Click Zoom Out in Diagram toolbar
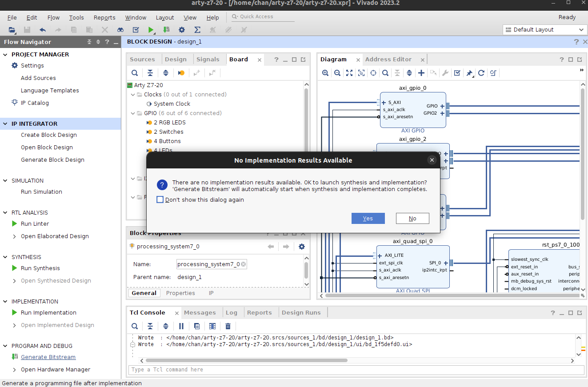 point(337,73)
